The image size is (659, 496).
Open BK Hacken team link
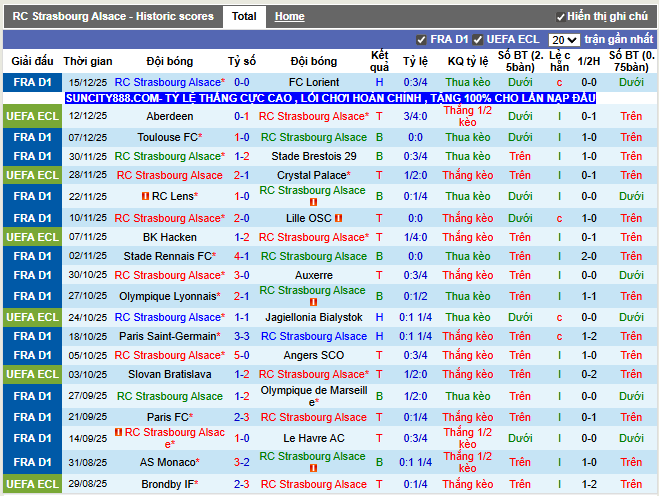169,237
